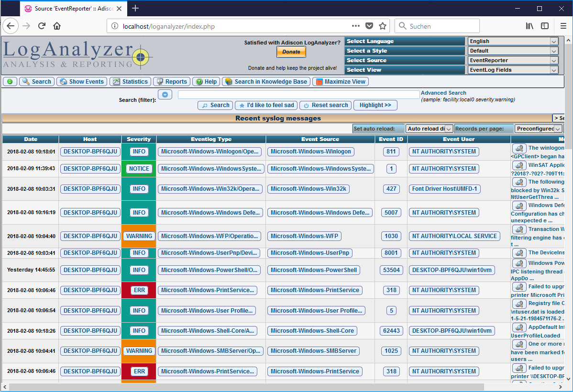Click the green status circle button in menu bar

[10, 81]
